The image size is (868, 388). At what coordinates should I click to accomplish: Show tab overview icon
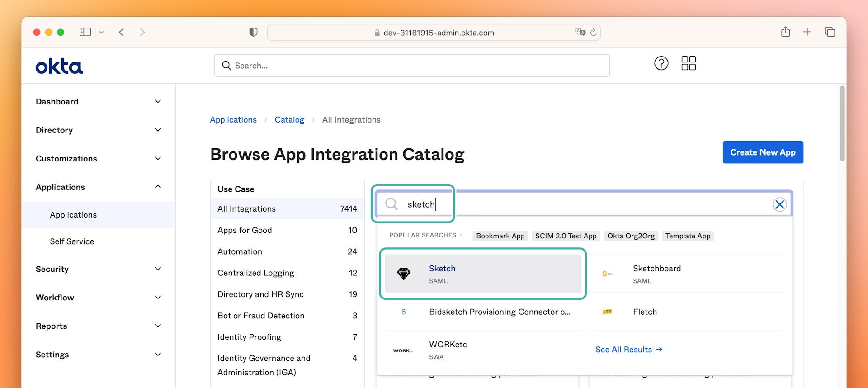click(x=830, y=32)
